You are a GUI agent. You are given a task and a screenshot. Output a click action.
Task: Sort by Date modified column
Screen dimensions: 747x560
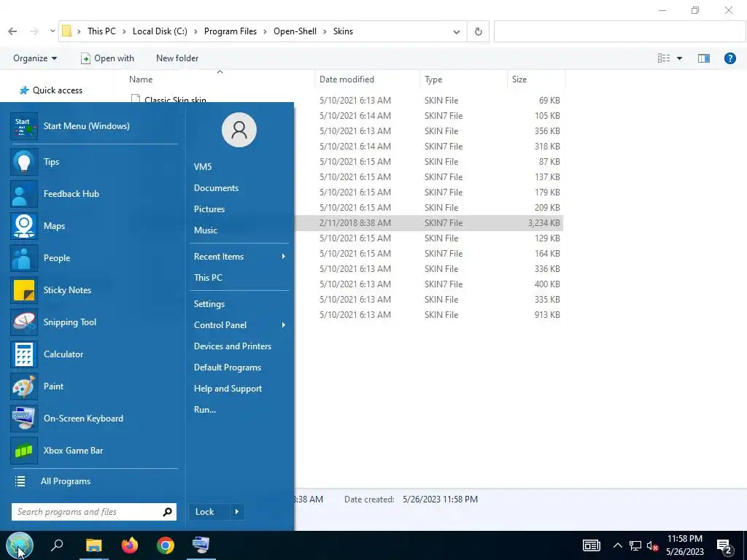(347, 79)
